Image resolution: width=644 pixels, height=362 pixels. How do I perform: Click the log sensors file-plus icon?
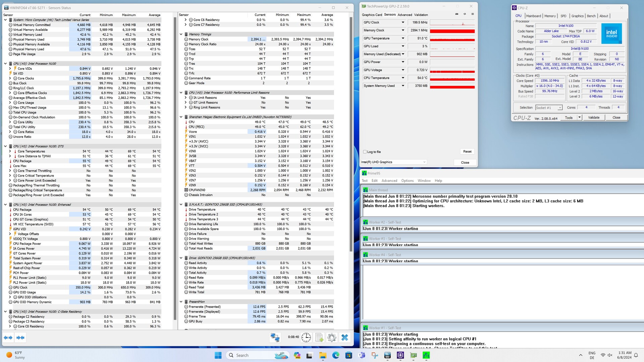point(319,338)
